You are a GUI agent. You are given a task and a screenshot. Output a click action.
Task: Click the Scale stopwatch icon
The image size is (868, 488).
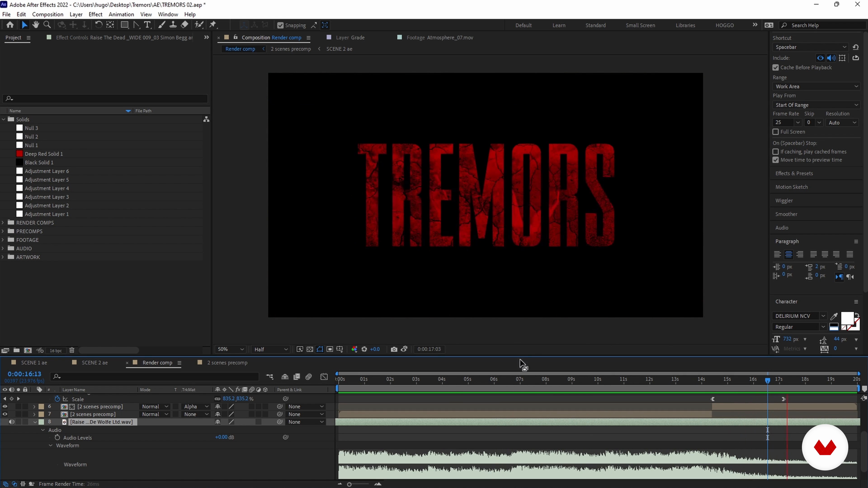point(57,399)
